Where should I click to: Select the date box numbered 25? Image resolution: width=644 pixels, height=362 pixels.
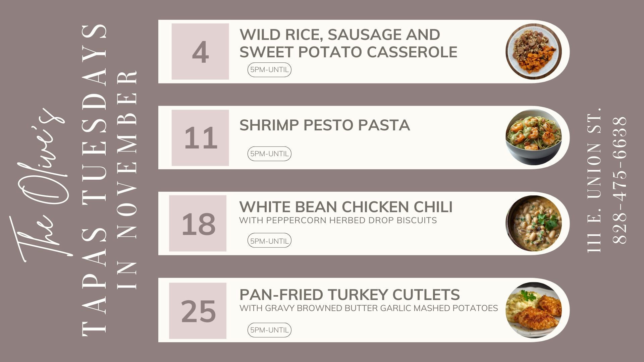tap(198, 311)
